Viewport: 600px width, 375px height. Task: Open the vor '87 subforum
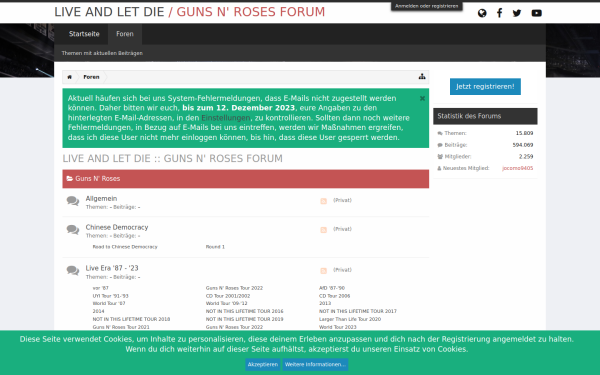pyautogui.click(x=100, y=288)
